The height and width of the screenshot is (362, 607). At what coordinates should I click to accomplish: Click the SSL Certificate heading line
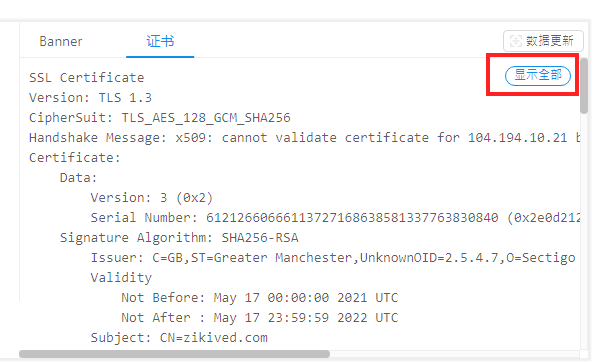tap(87, 77)
